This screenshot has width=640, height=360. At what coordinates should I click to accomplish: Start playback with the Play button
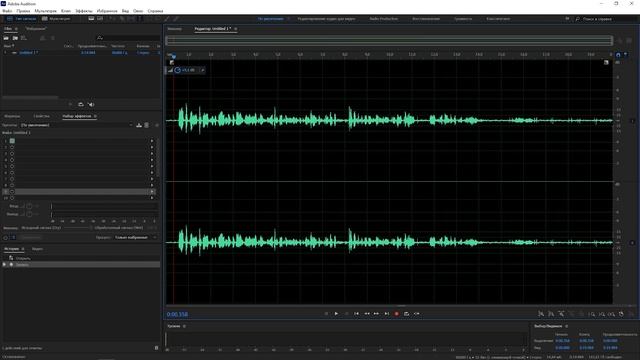point(336,313)
